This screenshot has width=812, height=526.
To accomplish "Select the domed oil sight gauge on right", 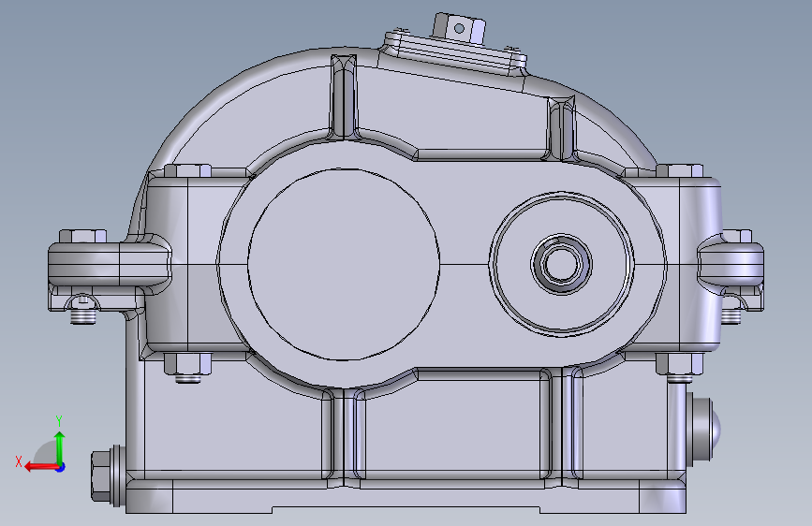I will (703, 427).
